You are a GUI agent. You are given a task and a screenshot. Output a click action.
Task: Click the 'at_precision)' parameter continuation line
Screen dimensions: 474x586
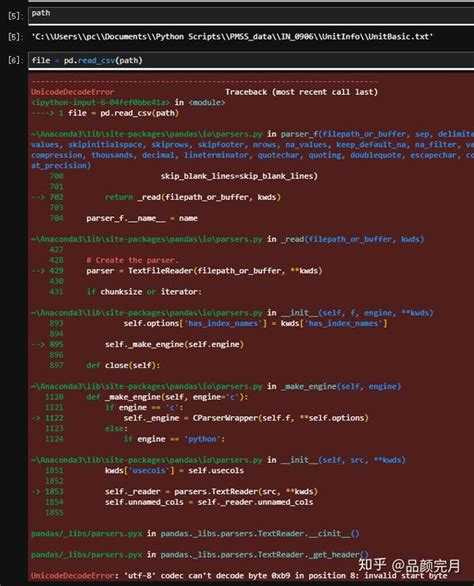tap(61, 166)
